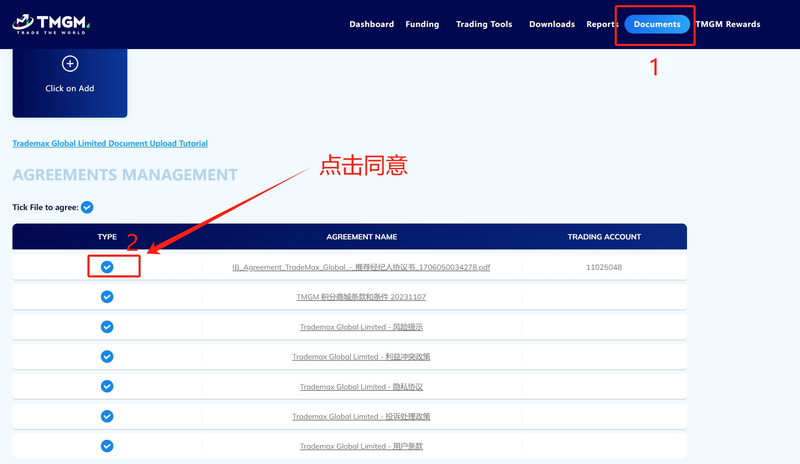Tick checkbox for Trademax 用户条款 row

(107, 446)
